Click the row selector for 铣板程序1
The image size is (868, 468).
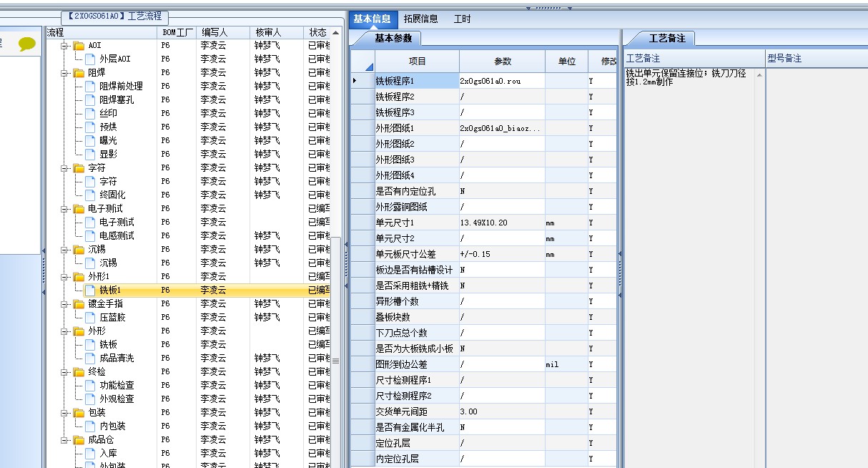pos(363,81)
